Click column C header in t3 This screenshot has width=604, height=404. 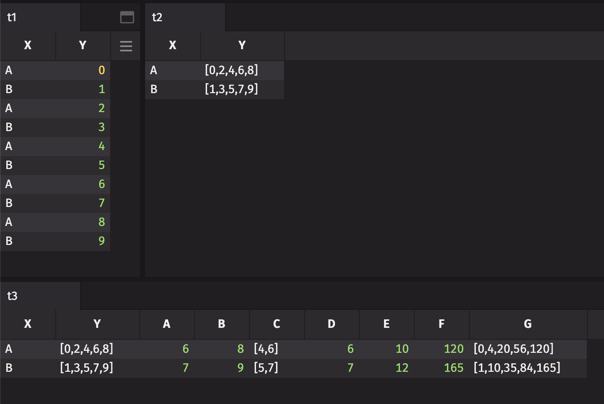coord(276,324)
